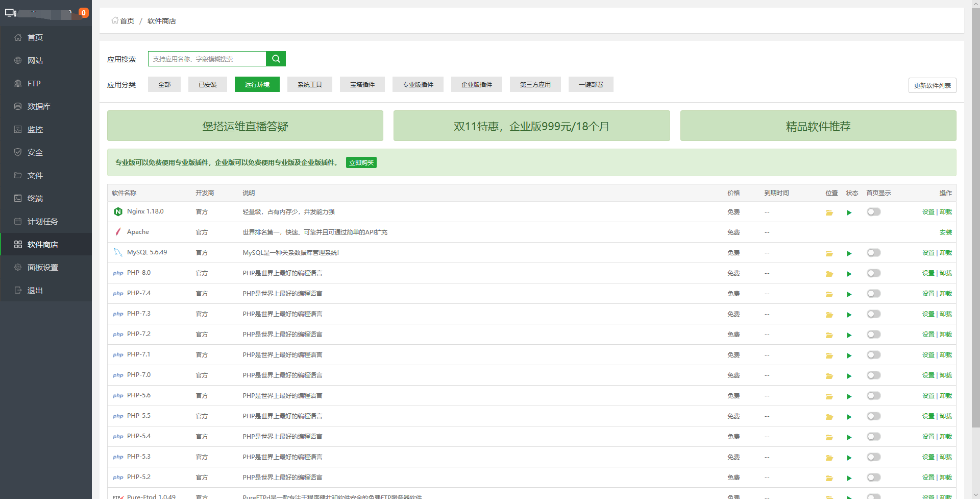
Task: Toggle homepage display for PHP-7.2
Action: (873, 335)
